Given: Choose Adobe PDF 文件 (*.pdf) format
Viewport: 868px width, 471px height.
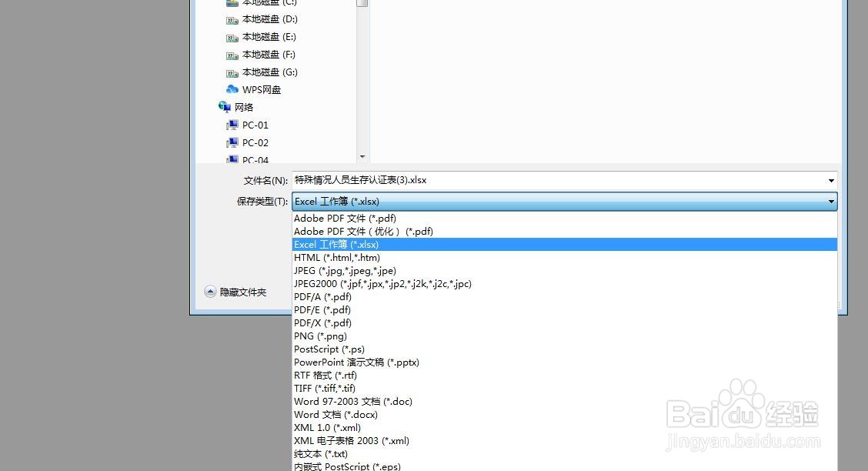Looking at the screenshot, I should click(565, 218).
